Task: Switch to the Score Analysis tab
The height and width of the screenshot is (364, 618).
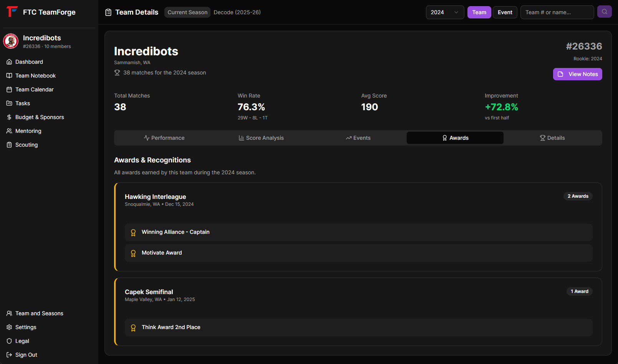Action: coord(261,138)
